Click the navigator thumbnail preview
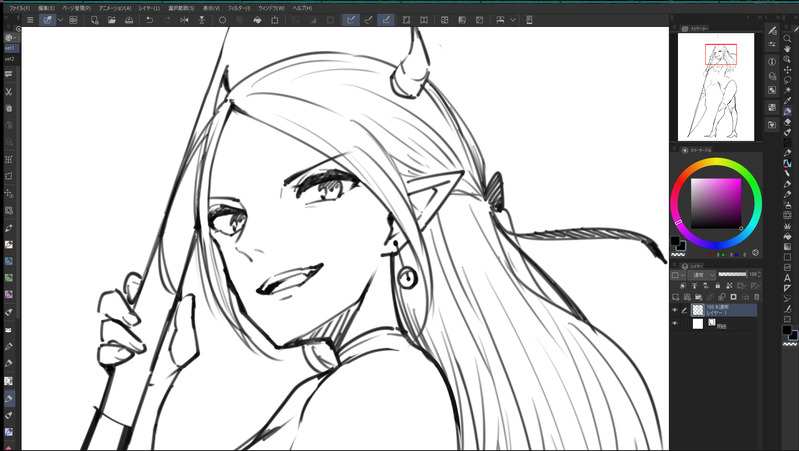The width and height of the screenshot is (799, 451). [x=716, y=87]
